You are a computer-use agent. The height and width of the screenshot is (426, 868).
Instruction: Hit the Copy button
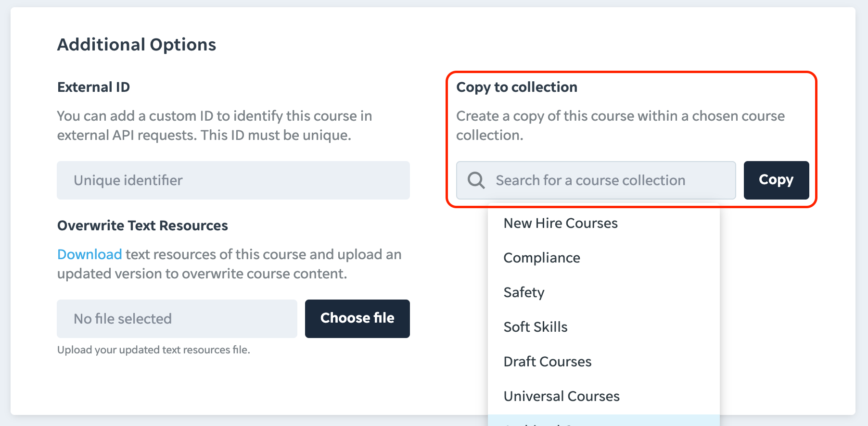(x=776, y=180)
